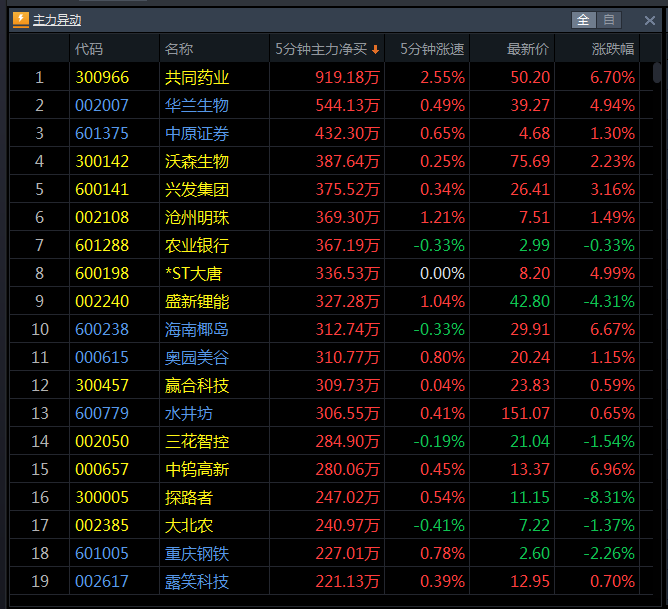Open stock 重庆钢铁
Image resolution: width=668 pixels, height=609 pixels.
tap(197, 554)
